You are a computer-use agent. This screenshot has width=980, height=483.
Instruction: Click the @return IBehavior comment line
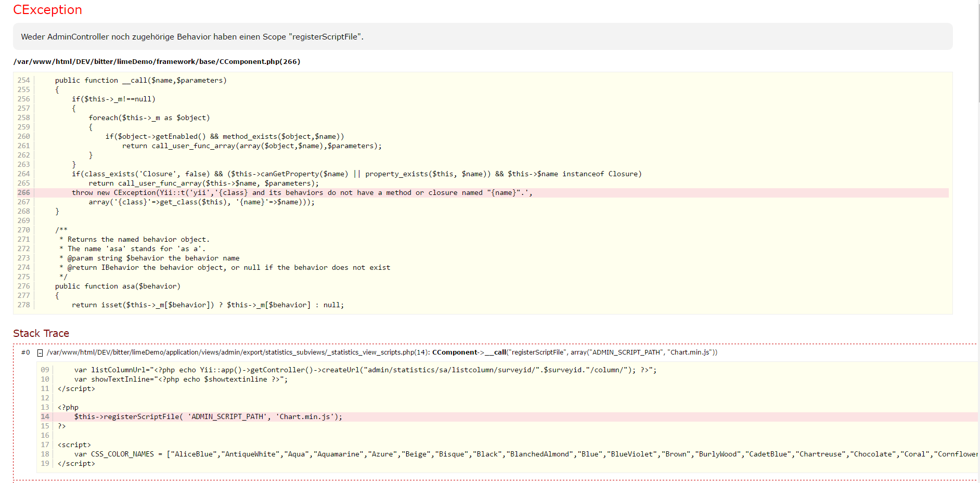pyautogui.click(x=228, y=268)
